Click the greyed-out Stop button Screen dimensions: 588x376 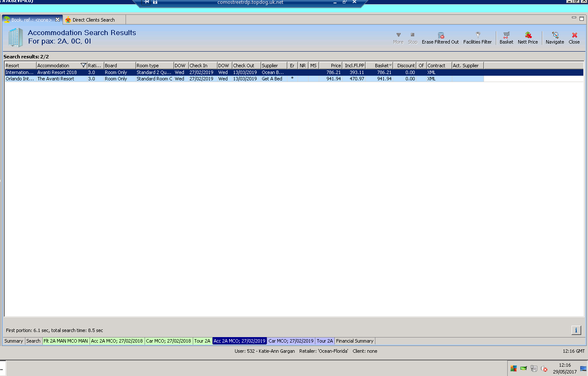point(413,35)
